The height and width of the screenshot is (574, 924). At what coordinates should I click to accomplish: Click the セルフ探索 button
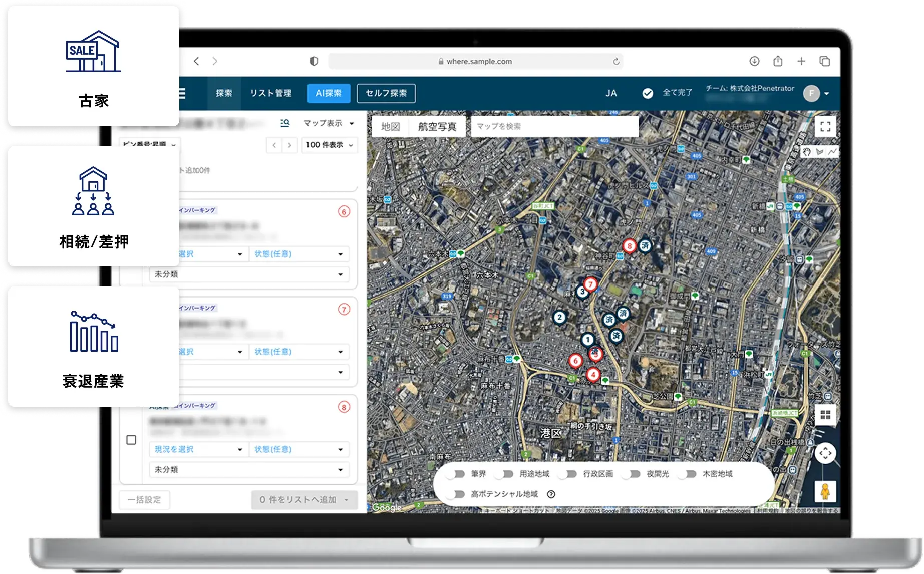386,93
